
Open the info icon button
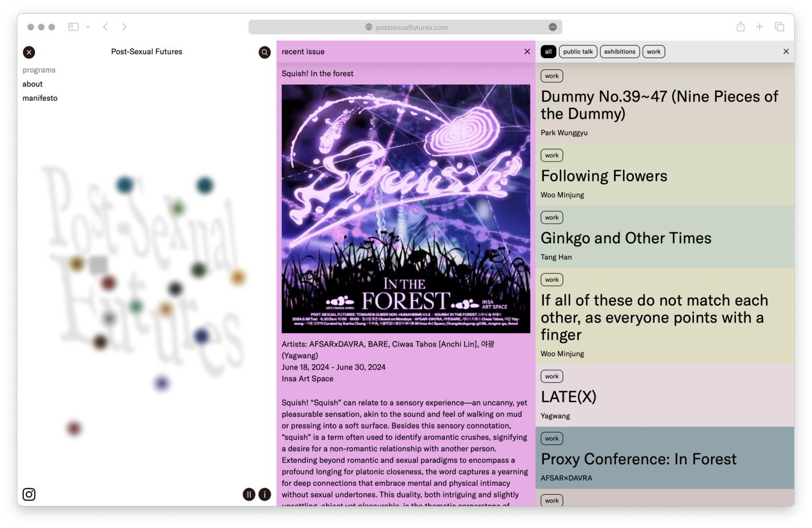click(265, 494)
